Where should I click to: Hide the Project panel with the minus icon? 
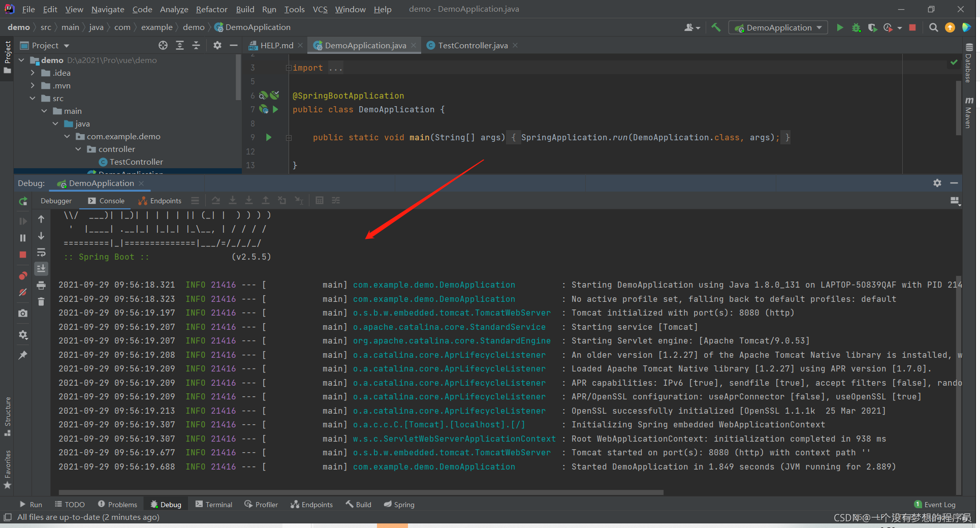234,45
